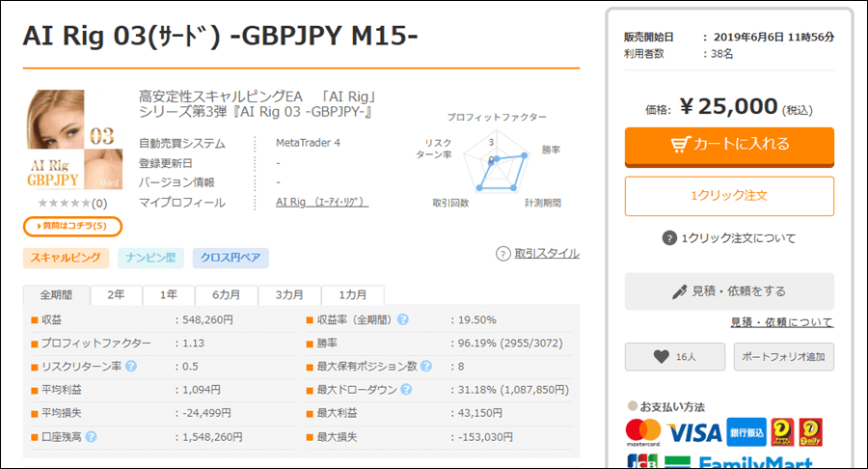This screenshot has height=469, width=868.
Task: Click the スキャルピング tag
Action: pyautogui.click(x=66, y=258)
